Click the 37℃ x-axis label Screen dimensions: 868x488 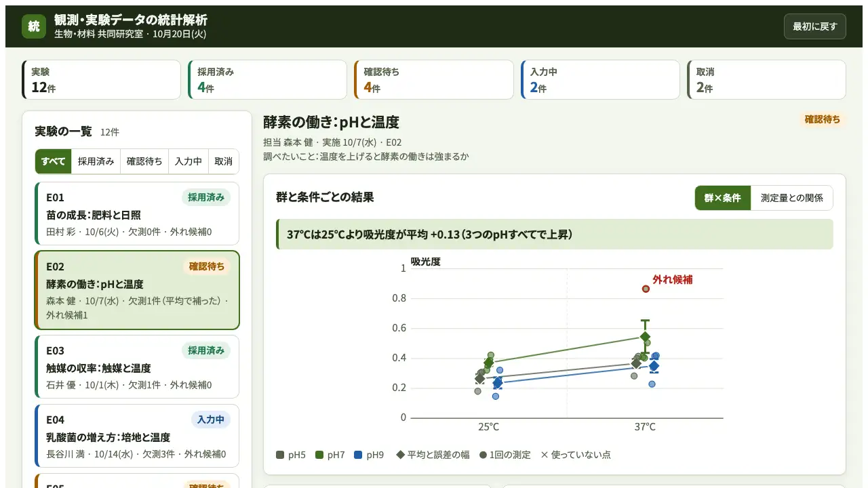tap(645, 427)
